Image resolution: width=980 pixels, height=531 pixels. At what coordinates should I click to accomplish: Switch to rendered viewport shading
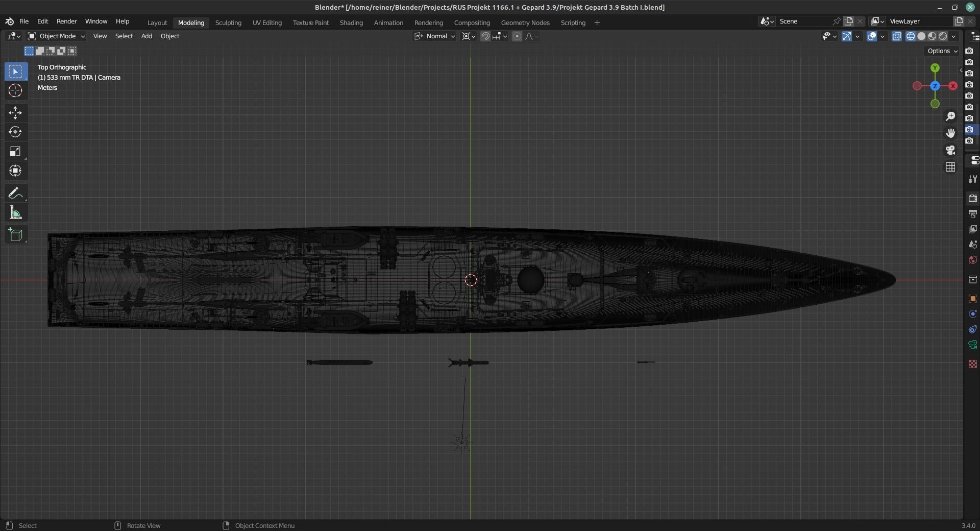(943, 36)
